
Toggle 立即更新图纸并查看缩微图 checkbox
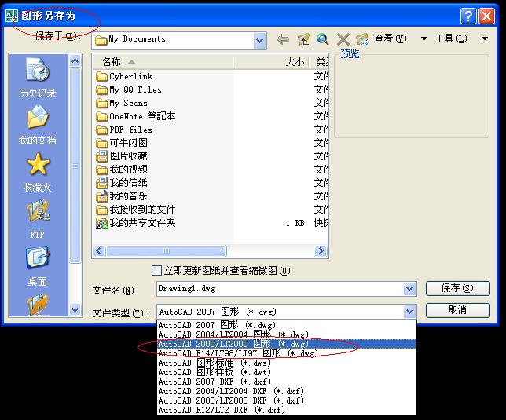click(x=156, y=270)
